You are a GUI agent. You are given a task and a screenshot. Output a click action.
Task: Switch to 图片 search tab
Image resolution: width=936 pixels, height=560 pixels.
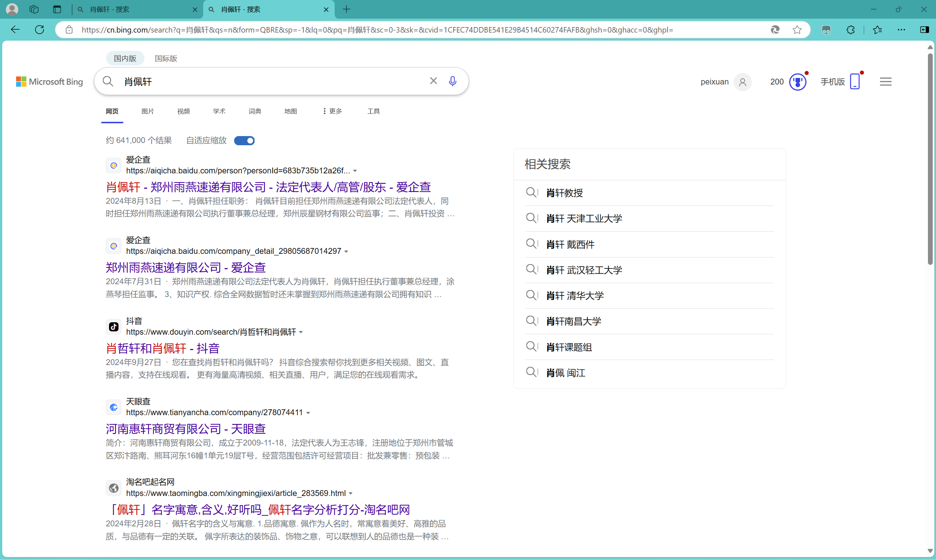coord(147,111)
